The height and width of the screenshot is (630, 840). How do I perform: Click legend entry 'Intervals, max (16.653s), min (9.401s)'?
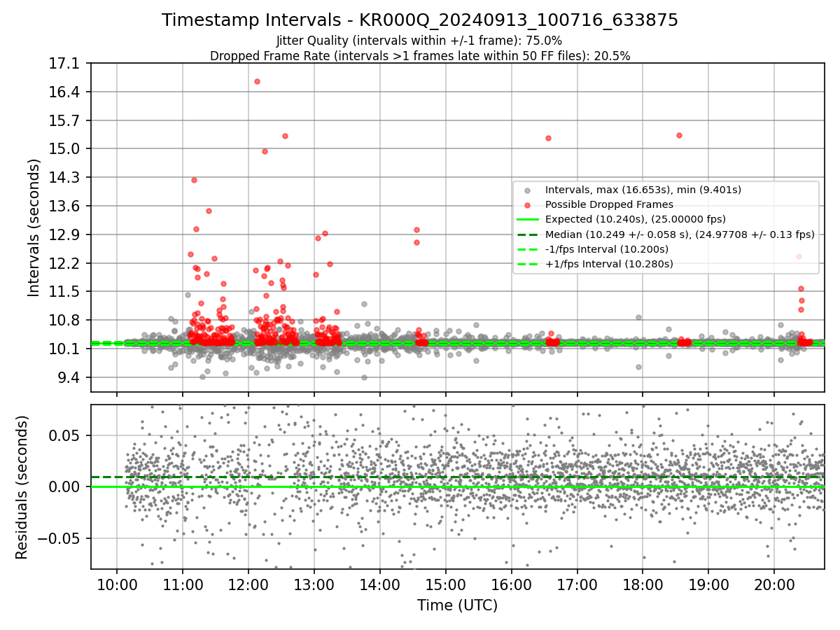point(643,190)
